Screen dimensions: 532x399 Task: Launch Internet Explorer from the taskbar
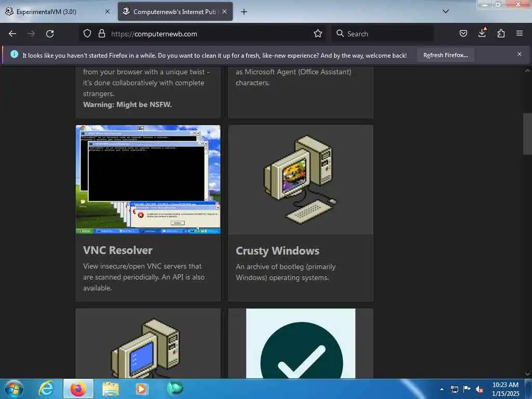coord(46,389)
